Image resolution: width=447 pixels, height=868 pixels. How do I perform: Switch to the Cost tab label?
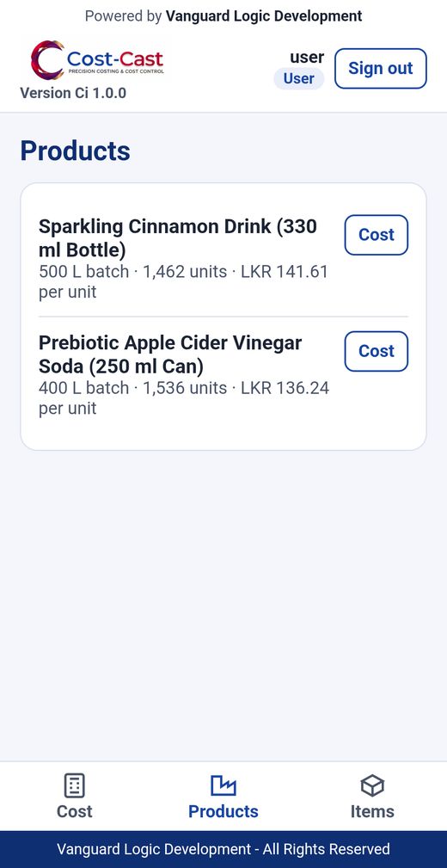tap(75, 811)
